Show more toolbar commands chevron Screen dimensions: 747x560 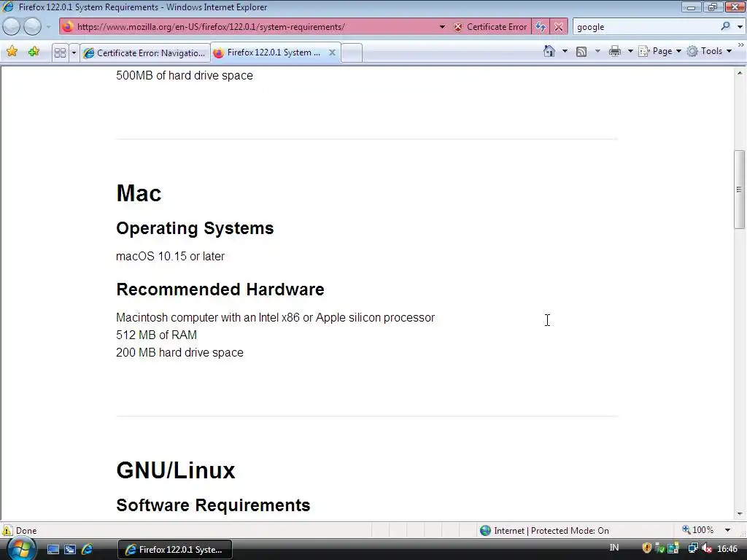click(x=741, y=44)
